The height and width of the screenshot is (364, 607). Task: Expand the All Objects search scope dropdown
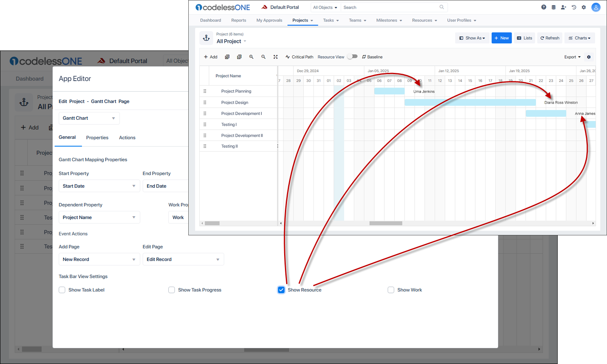[325, 7]
